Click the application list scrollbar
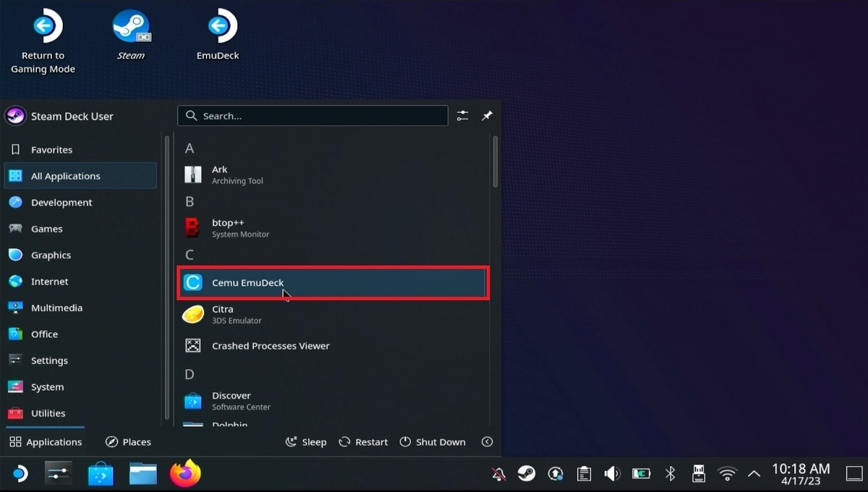868x492 pixels. coord(495,162)
